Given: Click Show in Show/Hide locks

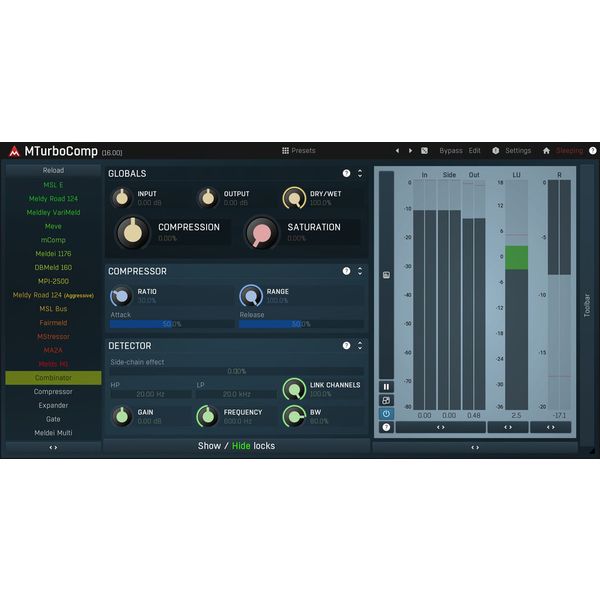Looking at the screenshot, I should 209,446.
